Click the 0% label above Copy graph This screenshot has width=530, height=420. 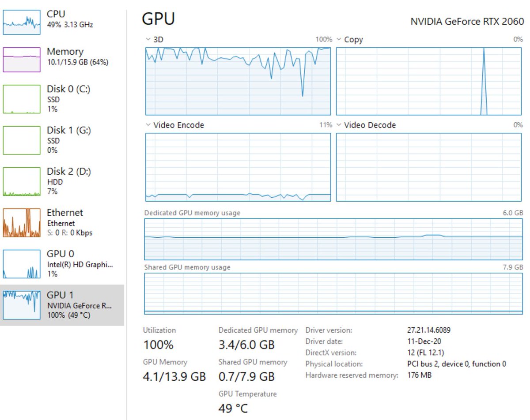point(518,40)
